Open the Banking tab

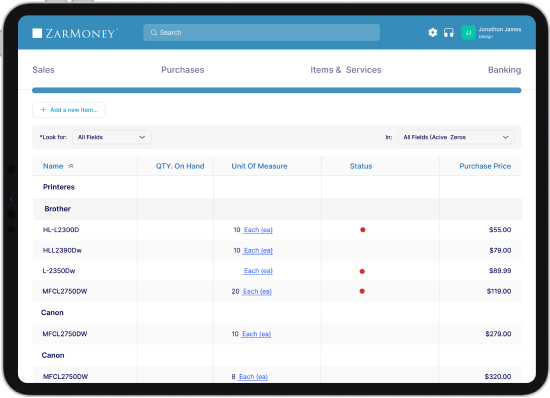[504, 70]
